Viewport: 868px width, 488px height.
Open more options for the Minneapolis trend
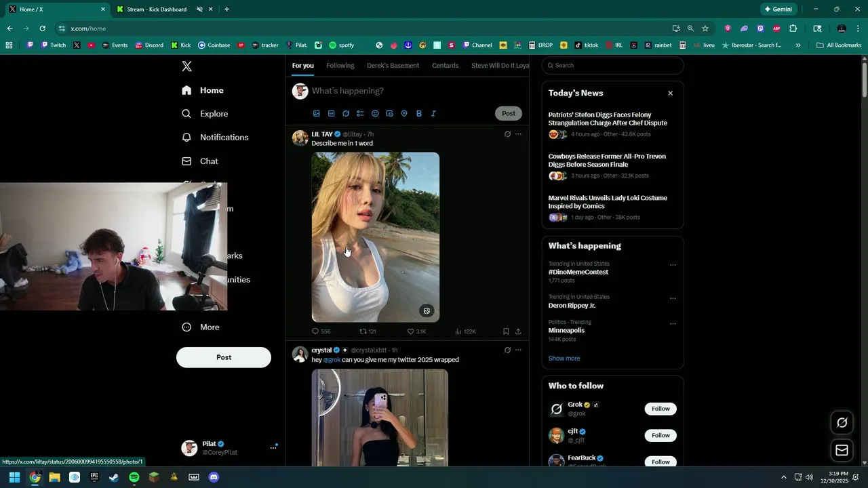coord(673,323)
